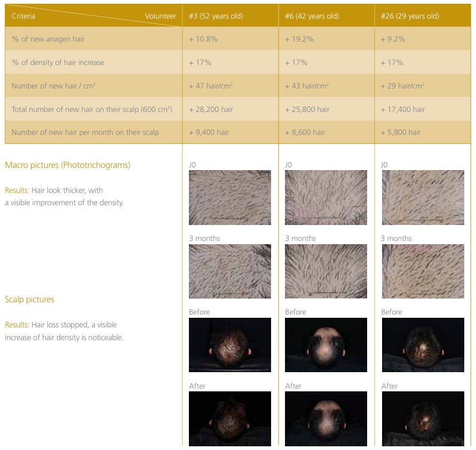View volunteer #26 three-month macro picture
This screenshot has height=450, width=476.
pyautogui.click(x=423, y=271)
